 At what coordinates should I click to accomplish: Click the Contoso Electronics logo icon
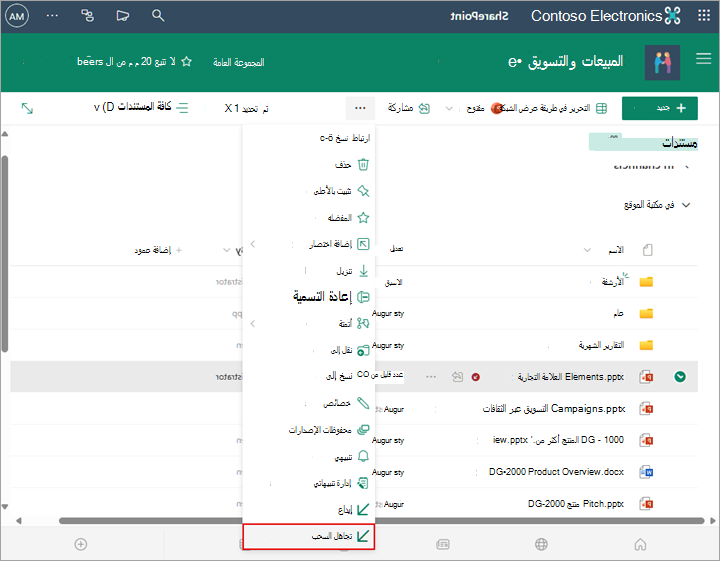pos(673,16)
